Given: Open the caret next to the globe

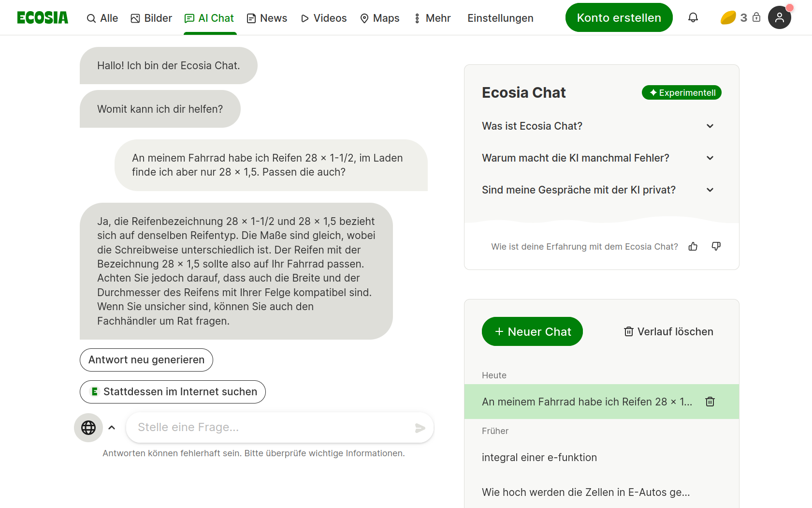Looking at the screenshot, I should point(112,428).
